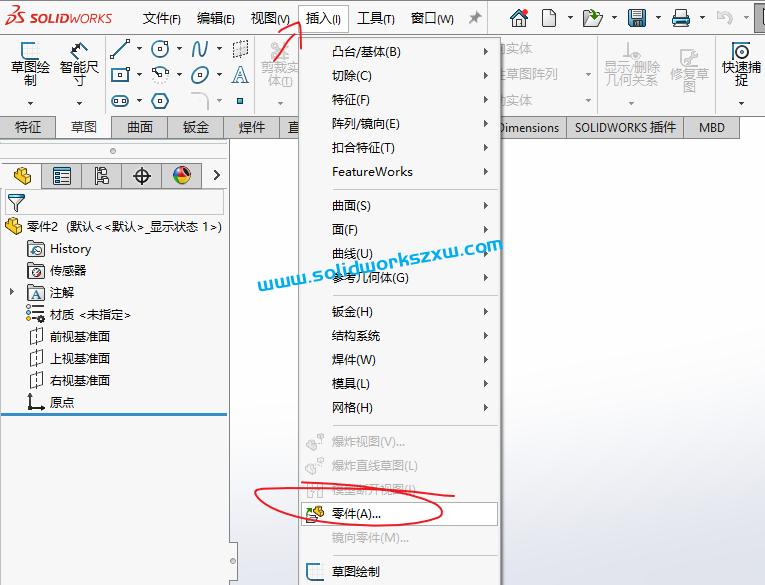765x585 pixels.
Task: Switch to the 钣金 ribbon tab
Action: click(x=196, y=127)
